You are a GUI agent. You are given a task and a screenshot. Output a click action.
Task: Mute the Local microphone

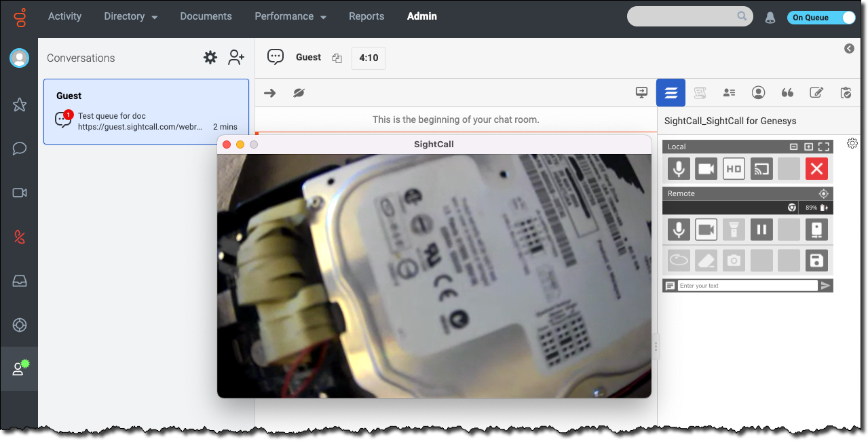click(679, 168)
